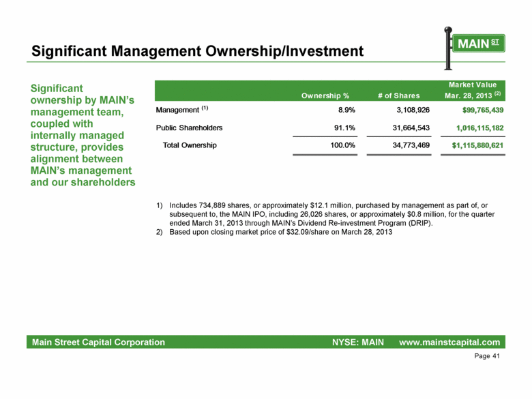This screenshot has height=399, width=532.
Task: Select the 'Total Ownership' row label
Action: point(190,145)
